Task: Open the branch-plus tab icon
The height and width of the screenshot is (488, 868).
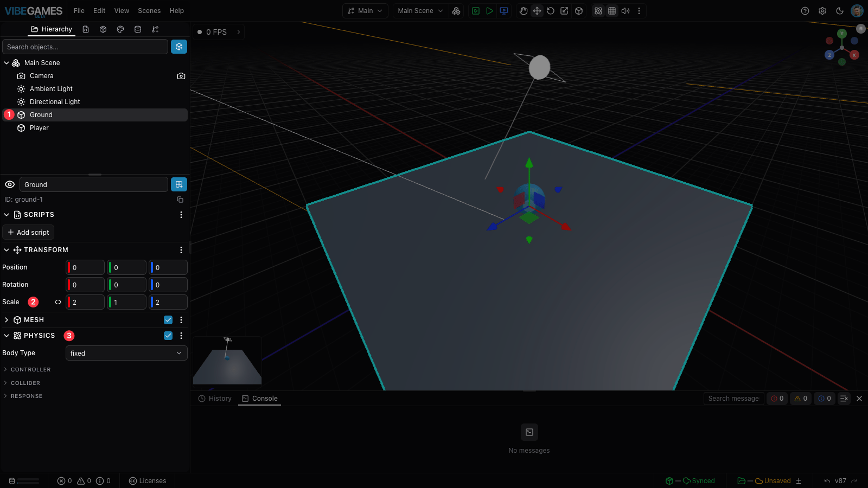Action: tap(155, 29)
